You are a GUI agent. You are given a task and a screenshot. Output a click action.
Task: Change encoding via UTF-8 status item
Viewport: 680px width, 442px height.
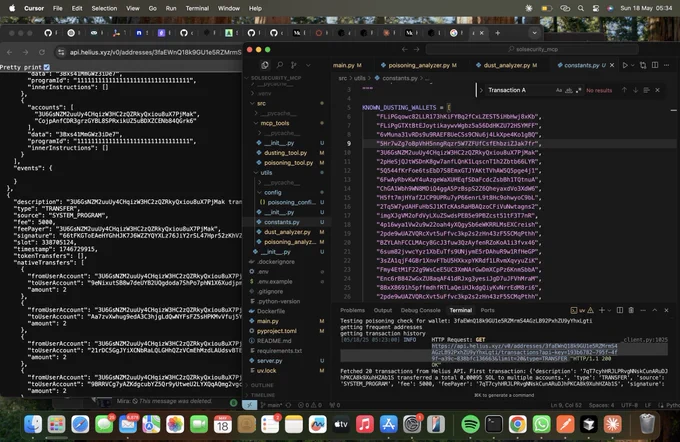(x=629, y=405)
